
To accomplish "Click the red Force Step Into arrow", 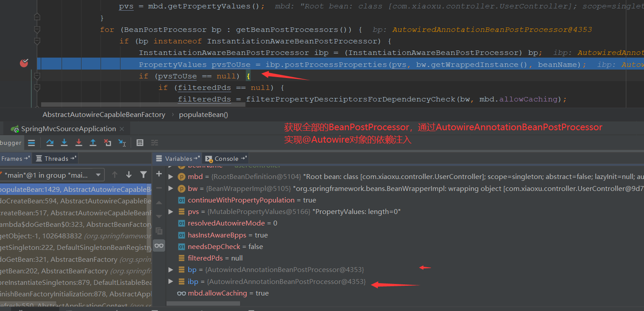I will pos(79,143).
